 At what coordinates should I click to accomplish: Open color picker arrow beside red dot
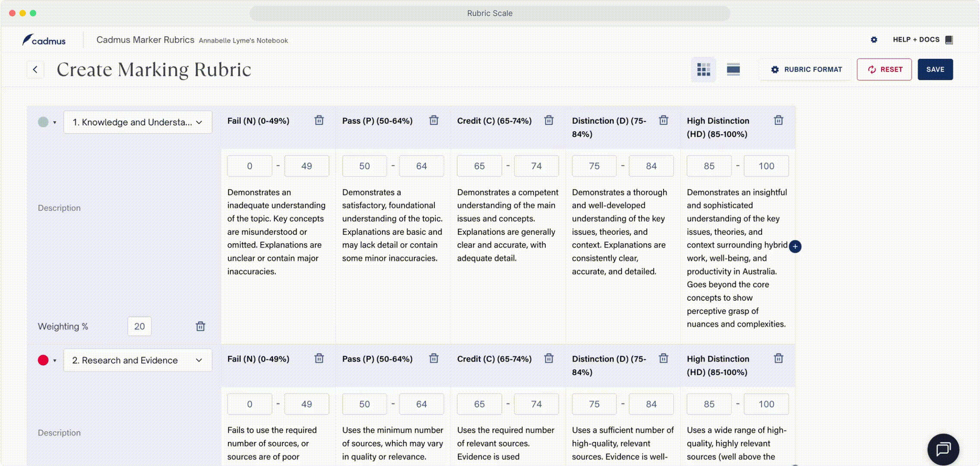pyautogui.click(x=55, y=361)
